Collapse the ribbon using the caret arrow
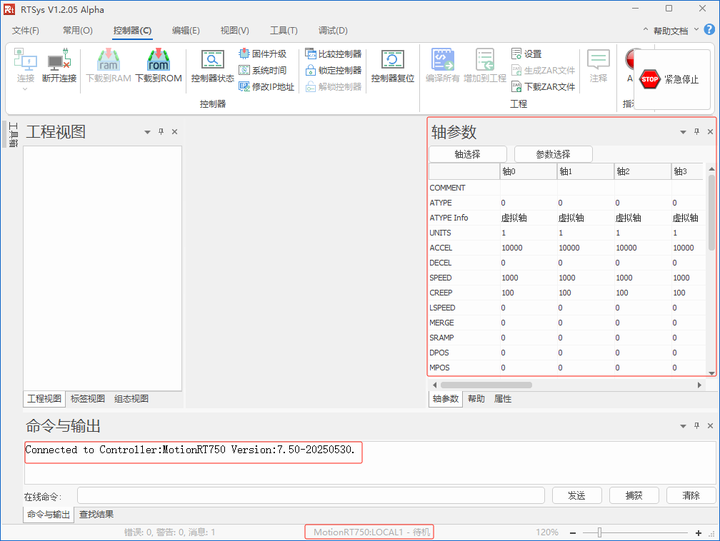720x541 pixels. coord(645,30)
